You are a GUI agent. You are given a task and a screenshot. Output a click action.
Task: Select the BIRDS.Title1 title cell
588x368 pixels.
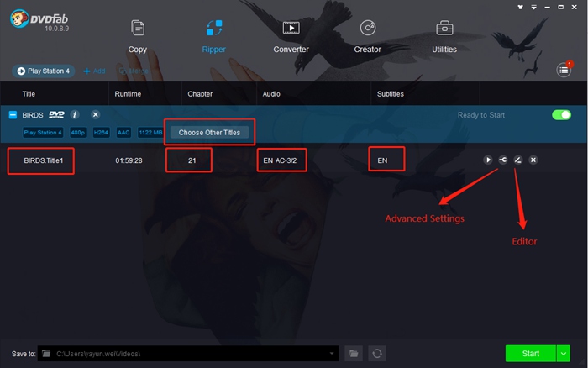(44, 160)
